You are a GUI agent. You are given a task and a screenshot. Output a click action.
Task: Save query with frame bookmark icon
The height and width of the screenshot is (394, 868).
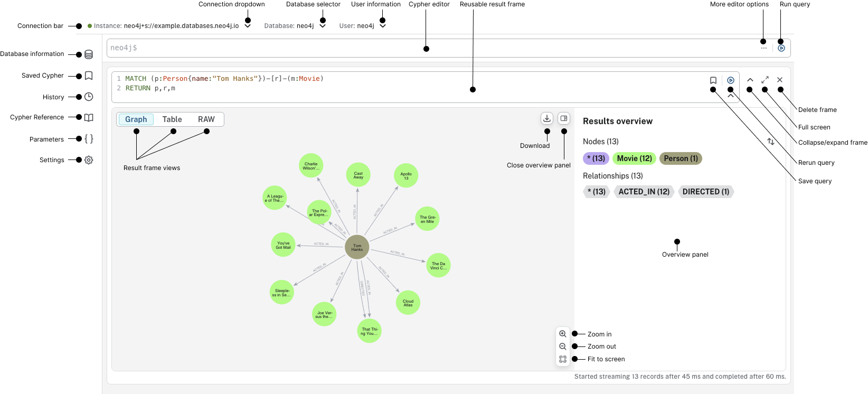[x=713, y=80]
